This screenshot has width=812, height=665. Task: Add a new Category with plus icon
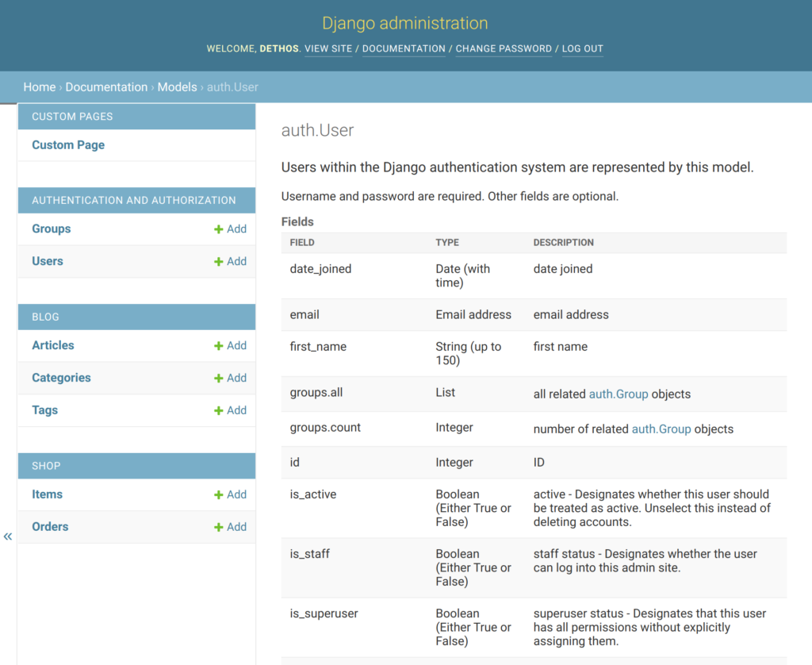click(x=231, y=378)
